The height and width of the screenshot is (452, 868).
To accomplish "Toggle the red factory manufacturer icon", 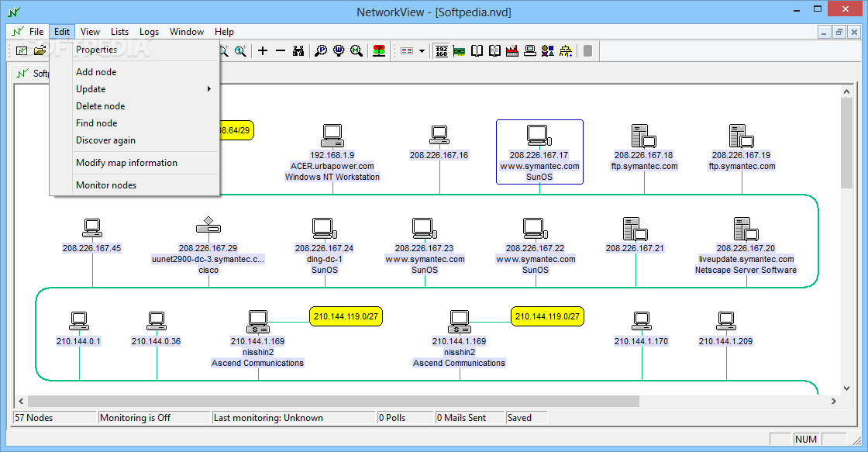I will coord(512,51).
